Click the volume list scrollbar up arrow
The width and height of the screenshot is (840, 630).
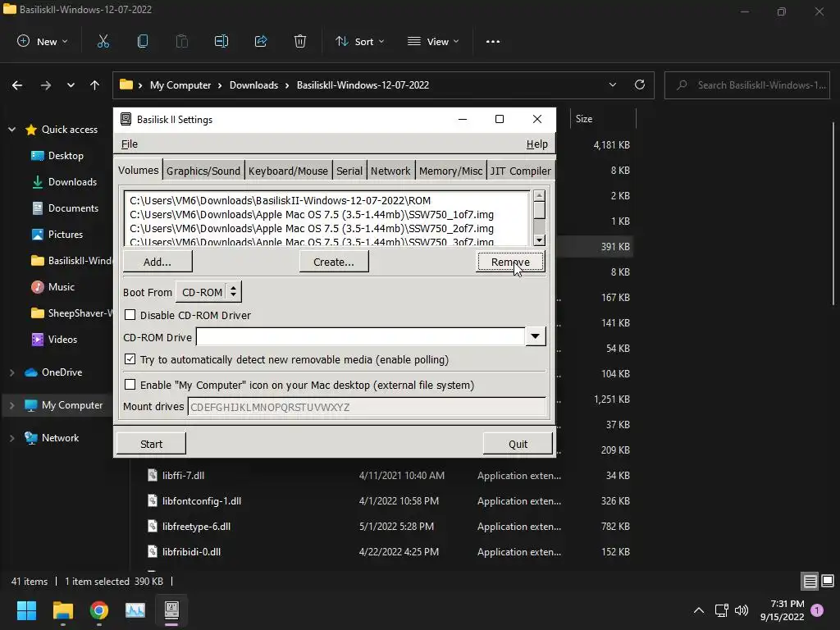540,195
